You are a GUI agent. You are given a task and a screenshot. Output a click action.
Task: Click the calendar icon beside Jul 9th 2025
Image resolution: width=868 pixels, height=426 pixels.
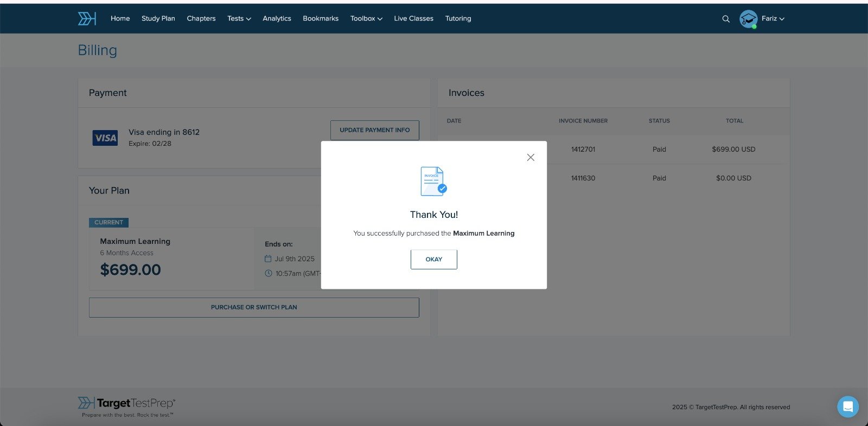tap(268, 259)
